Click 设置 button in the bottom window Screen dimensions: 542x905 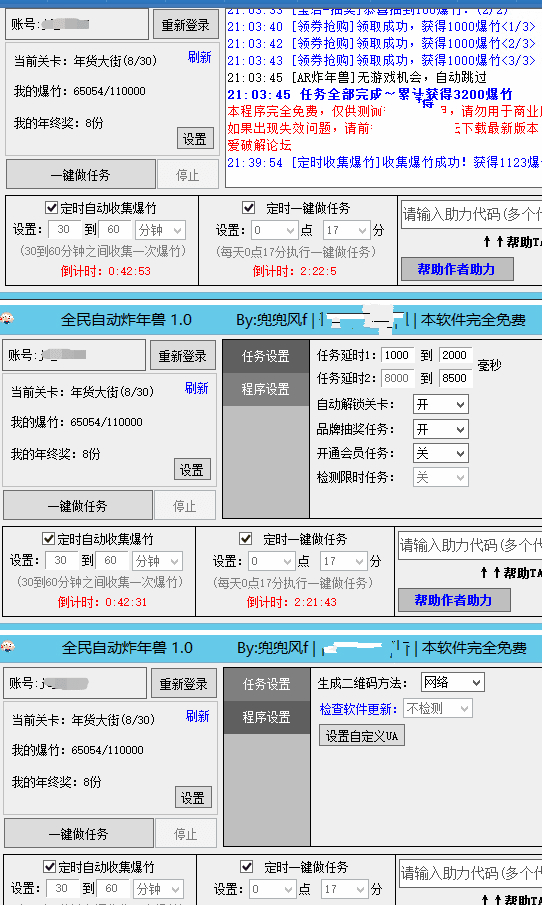click(x=193, y=798)
